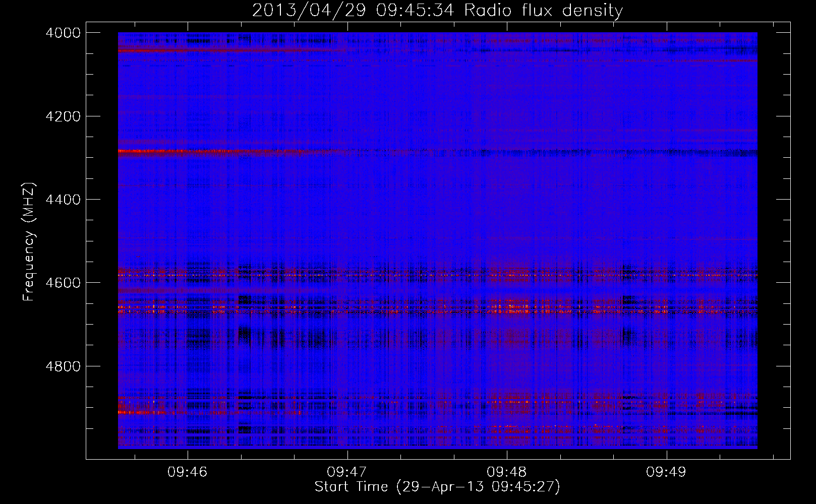Click the 4400 frequency axis label

pos(63,200)
